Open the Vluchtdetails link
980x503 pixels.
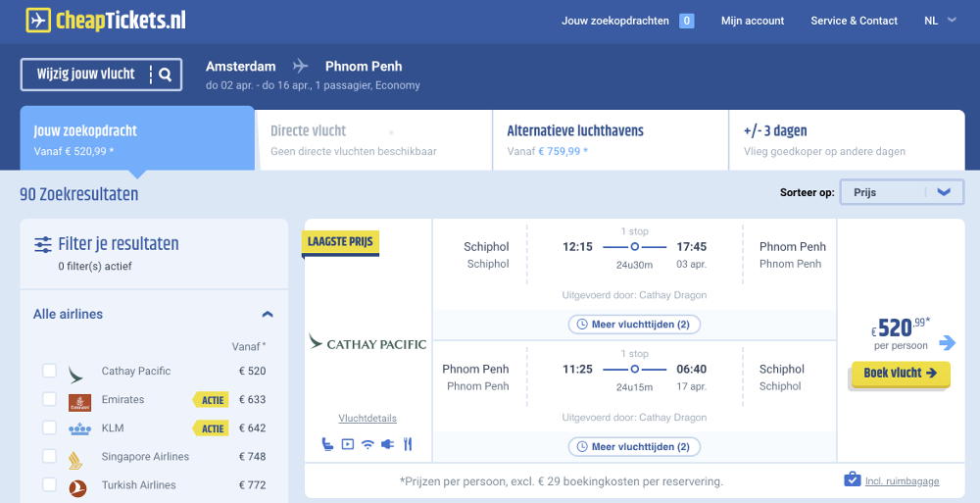point(367,418)
